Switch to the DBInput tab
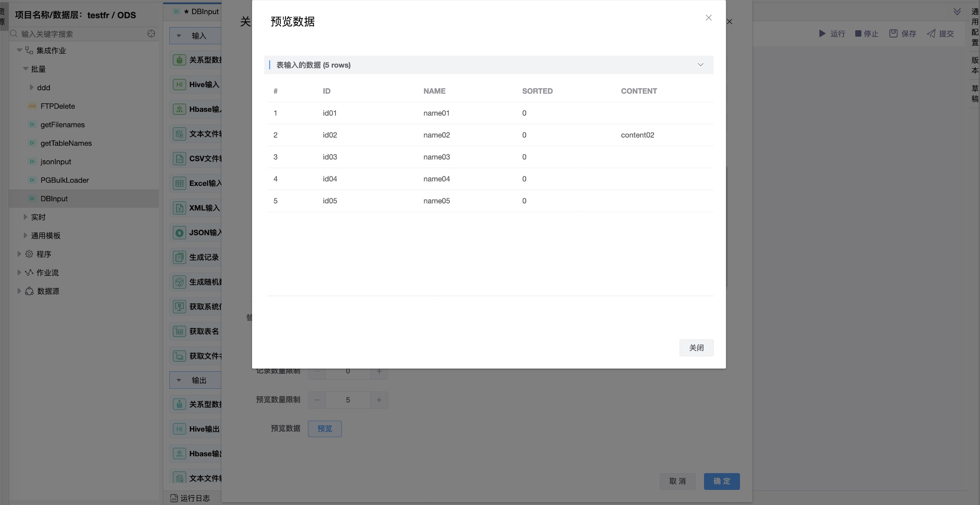Image resolution: width=980 pixels, height=505 pixels. point(201,11)
